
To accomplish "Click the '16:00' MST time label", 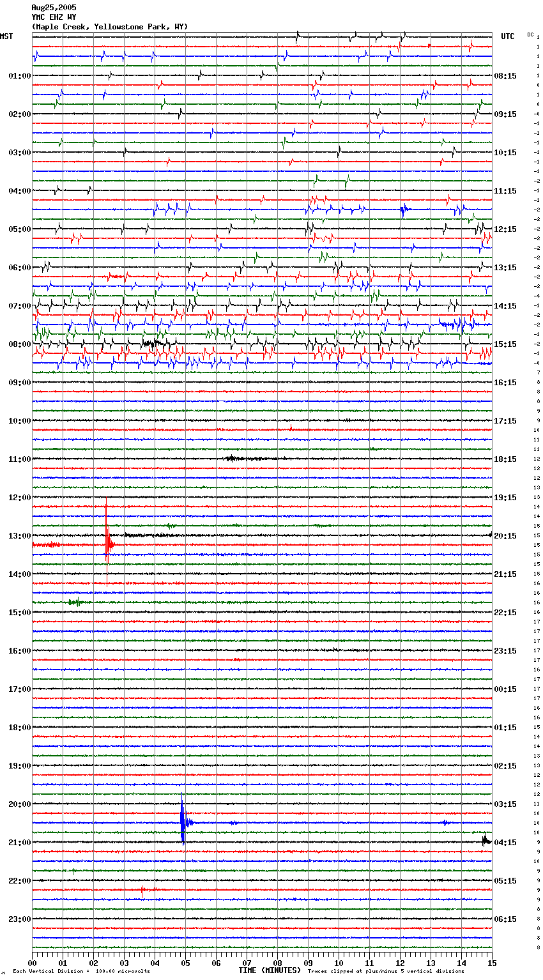I will pyautogui.click(x=20, y=651).
